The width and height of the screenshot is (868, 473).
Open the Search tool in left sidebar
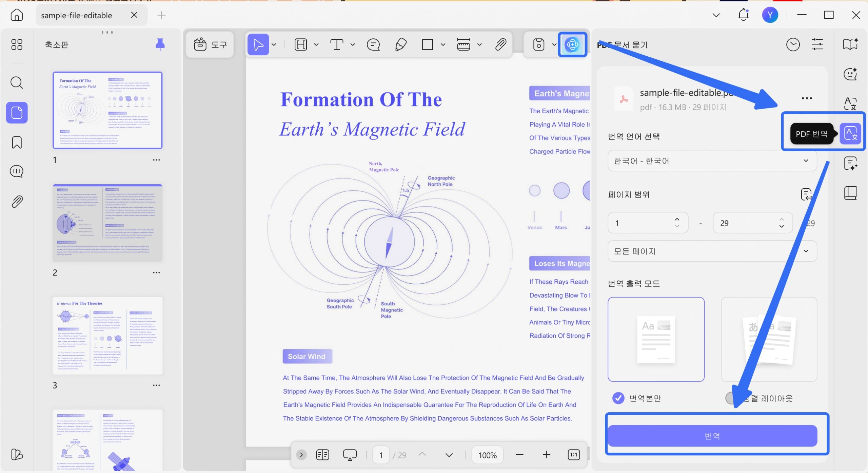[x=17, y=82]
